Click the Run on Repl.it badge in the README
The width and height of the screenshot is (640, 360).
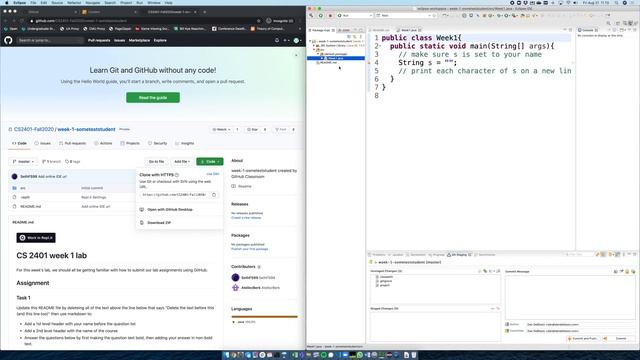(x=36, y=238)
